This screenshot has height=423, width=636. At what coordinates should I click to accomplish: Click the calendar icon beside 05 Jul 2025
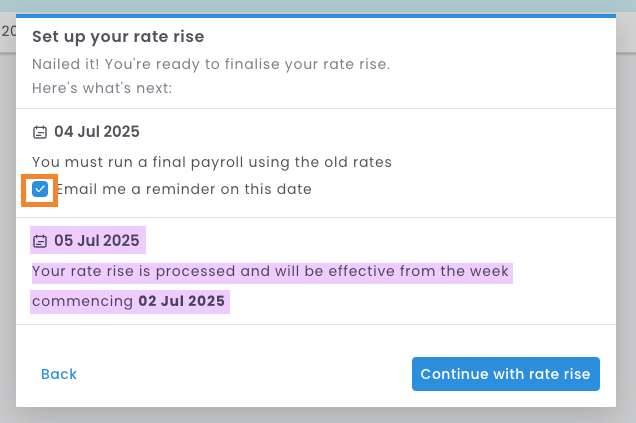click(x=40, y=241)
